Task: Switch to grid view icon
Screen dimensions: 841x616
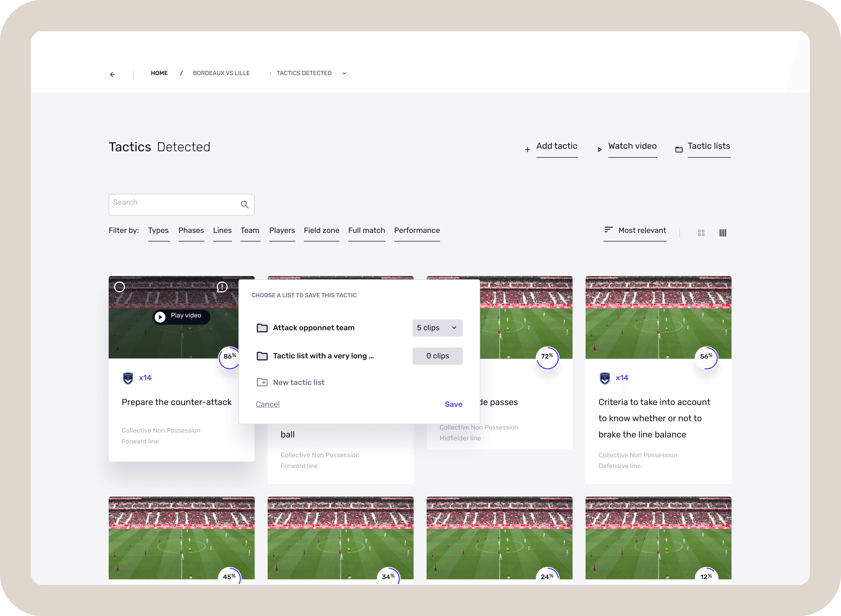Action: (x=701, y=233)
